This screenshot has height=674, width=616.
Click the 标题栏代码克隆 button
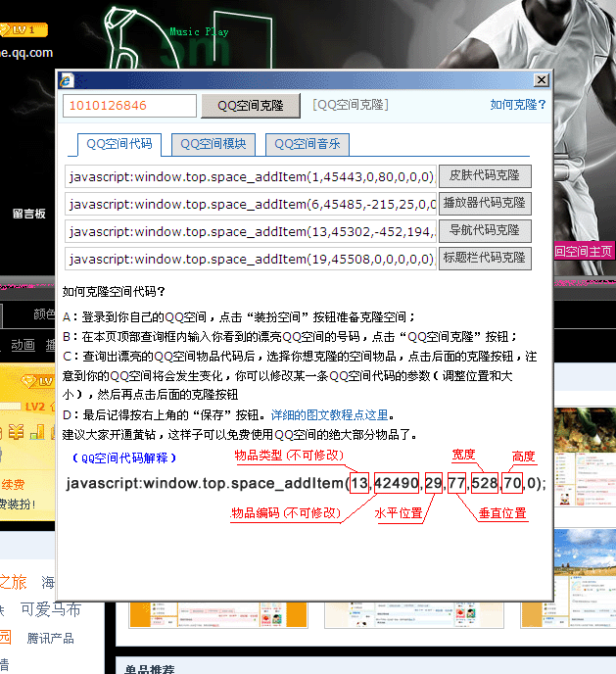(x=485, y=258)
